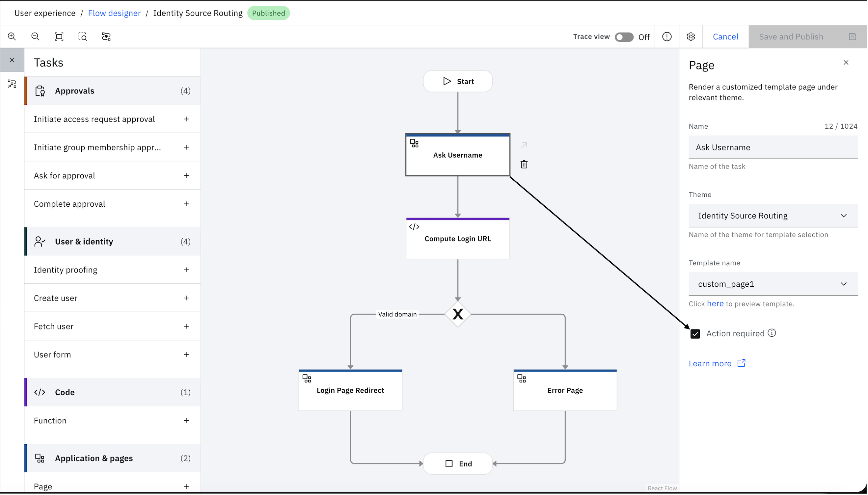Click the zoom out magnifier icon
This screenshot has width=868, height=495.
[35, 37]
